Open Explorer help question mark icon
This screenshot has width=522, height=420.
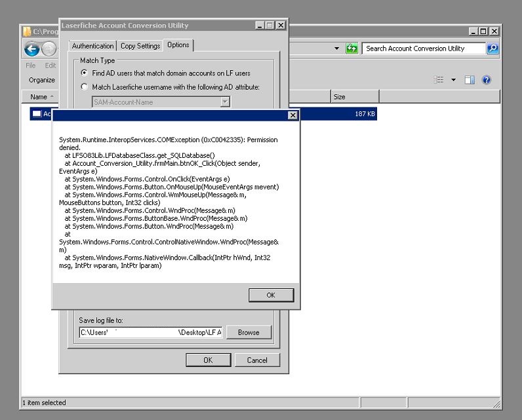click(487, 80)
